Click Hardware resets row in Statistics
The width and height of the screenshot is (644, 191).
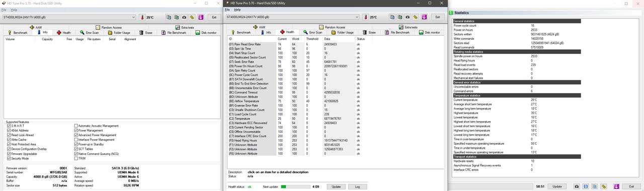coord(517,161)
